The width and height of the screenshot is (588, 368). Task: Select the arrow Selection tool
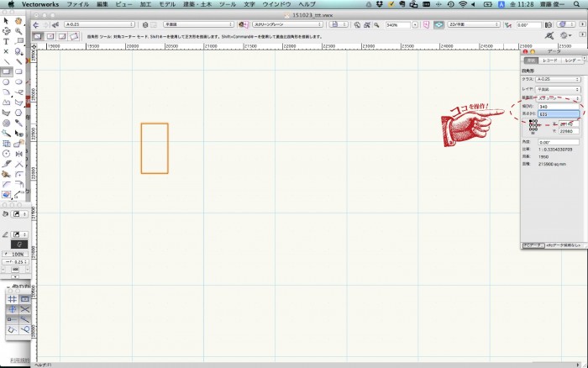(6, 20)
